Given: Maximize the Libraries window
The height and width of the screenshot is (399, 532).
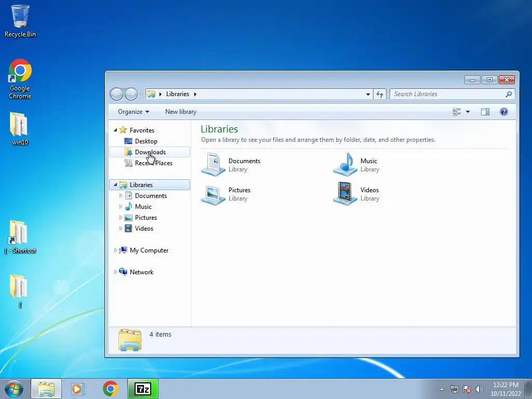Looking at the screenshot, I should [x=489, y=79].
